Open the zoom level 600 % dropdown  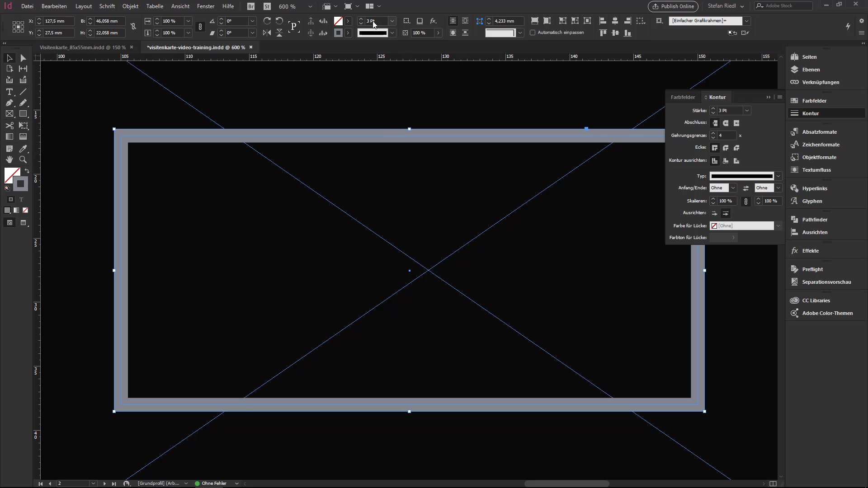tap(310, 6)
